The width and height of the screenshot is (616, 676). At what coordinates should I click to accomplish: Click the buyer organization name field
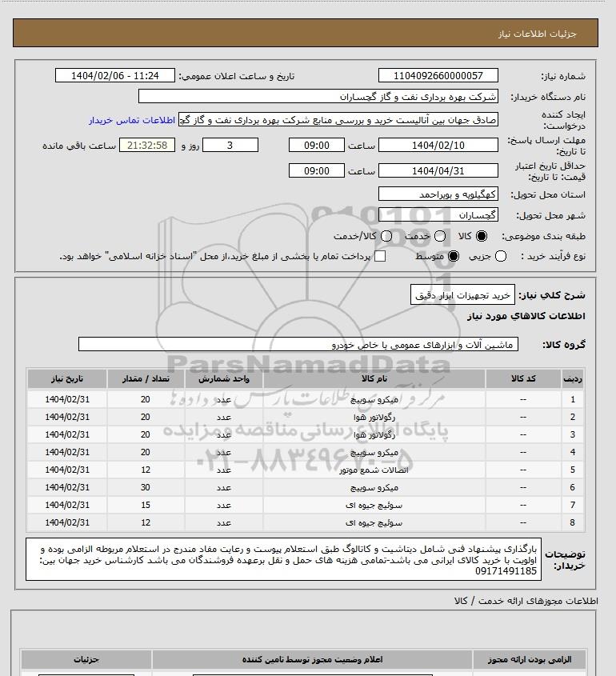318,97
